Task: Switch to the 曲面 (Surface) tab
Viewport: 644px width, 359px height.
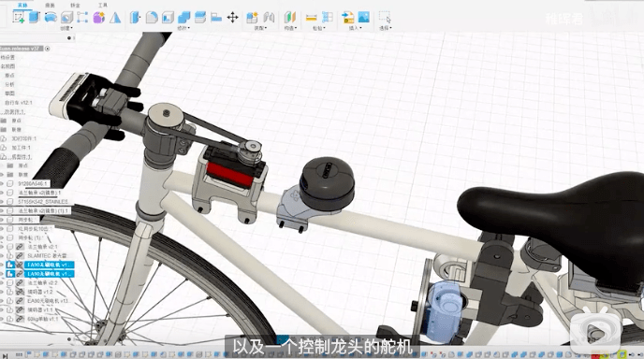Action: [50, 5]
